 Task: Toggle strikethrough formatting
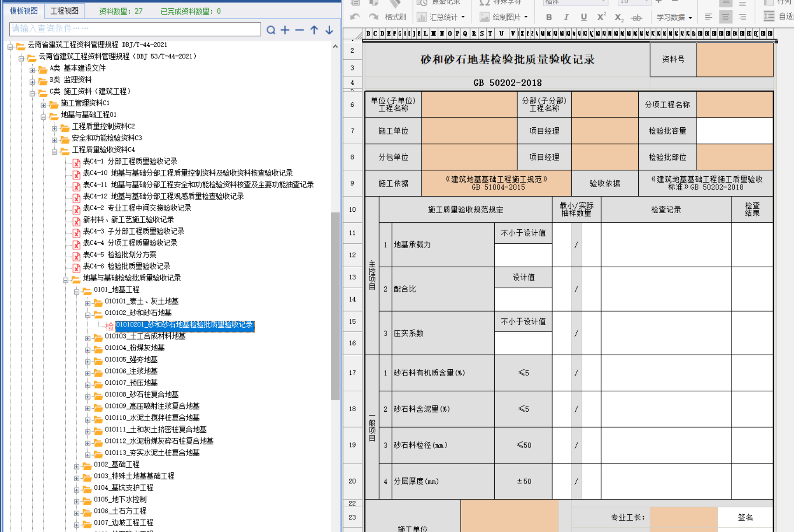636,18
